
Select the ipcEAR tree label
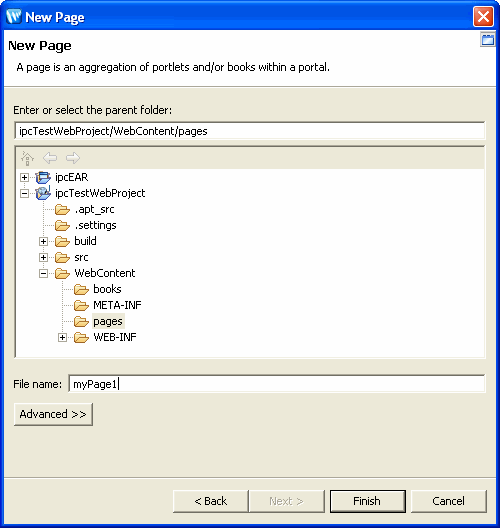pos(71,177)
